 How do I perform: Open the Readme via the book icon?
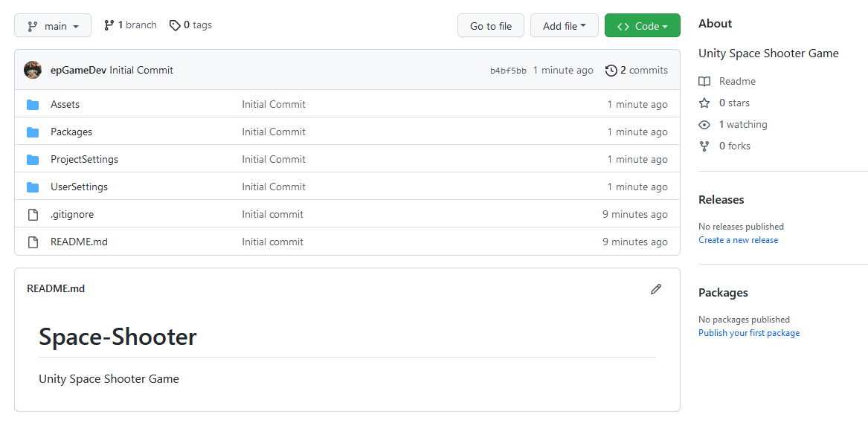[704, 81]
